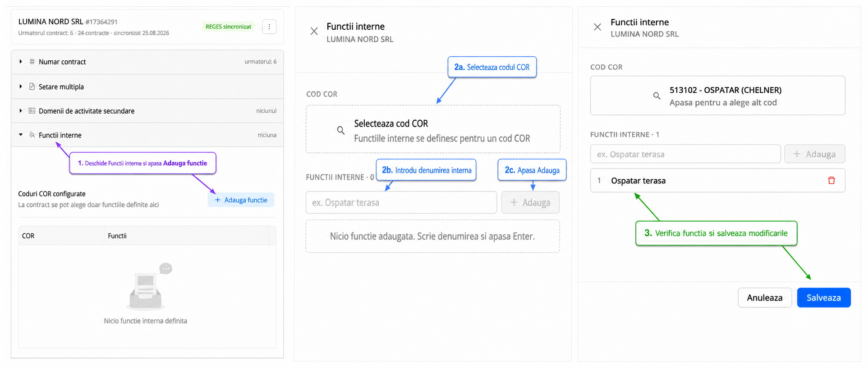The height and width of the screenshot is (368, 868).
Task: Select the Functii column header
Action: pyautogui.click(x=186, y=236)
